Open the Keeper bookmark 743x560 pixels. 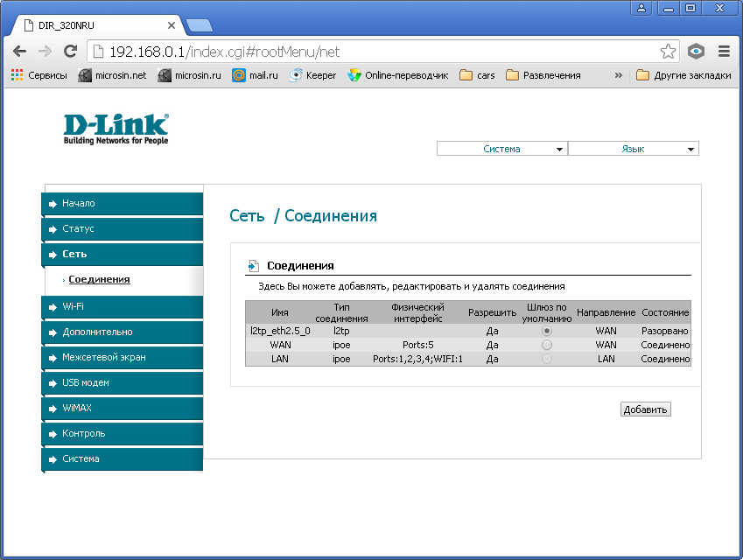(312, 75)
